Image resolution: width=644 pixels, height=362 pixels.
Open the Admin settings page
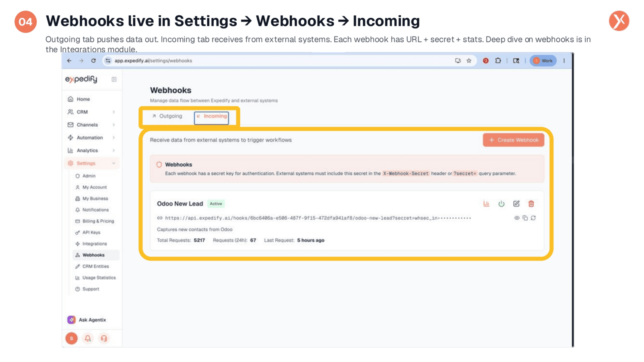(x=89, y=176)
